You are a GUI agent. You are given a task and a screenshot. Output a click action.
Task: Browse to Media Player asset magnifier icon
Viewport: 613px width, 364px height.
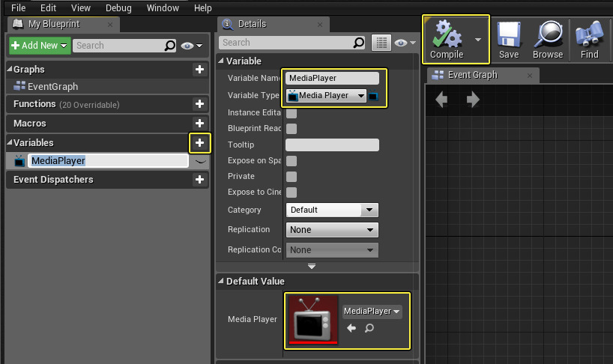368,328
